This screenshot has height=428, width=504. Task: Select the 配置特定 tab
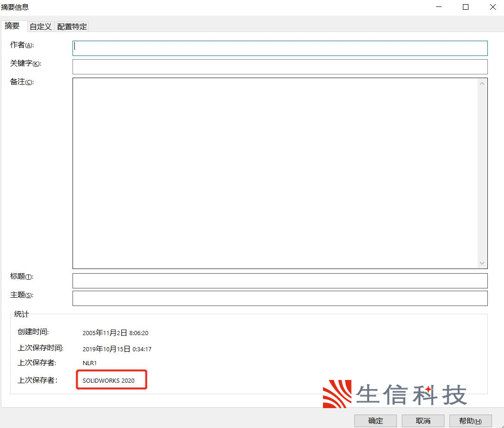72,27
